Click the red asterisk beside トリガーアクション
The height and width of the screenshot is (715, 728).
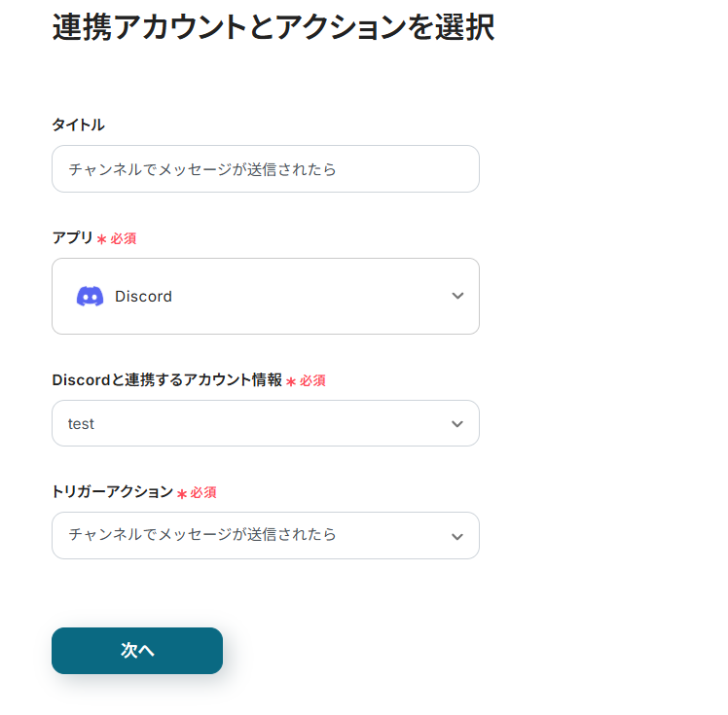[x=182, y=494]
